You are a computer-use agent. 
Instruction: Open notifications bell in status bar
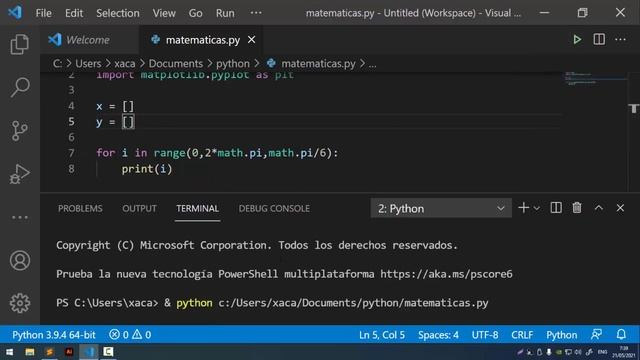tap(621, 335)
